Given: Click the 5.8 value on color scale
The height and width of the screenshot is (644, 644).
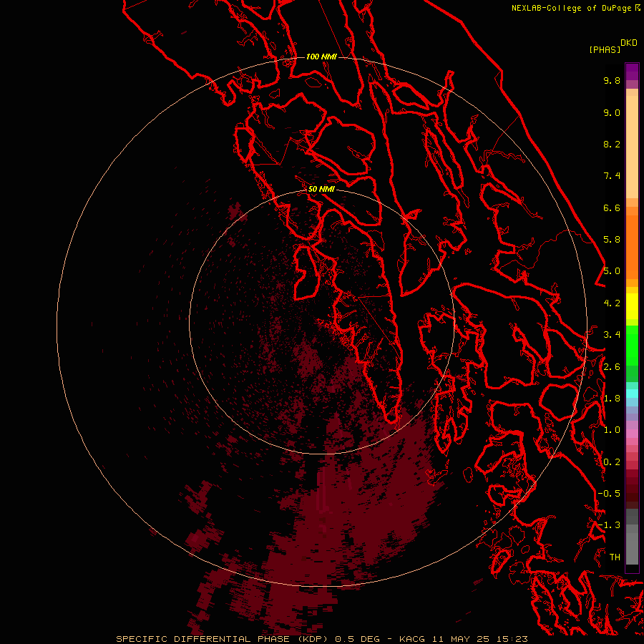Looking at the screenshot, I should coord(612,240).
